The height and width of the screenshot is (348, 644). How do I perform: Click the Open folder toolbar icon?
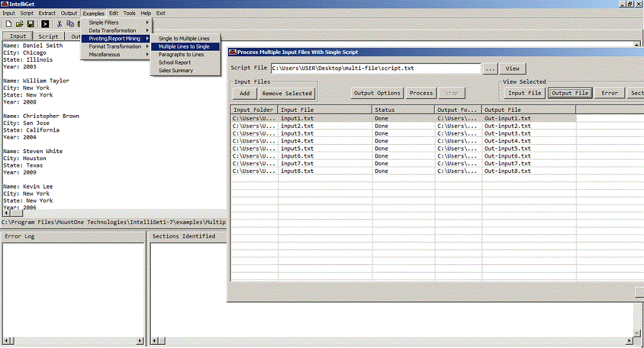coord(19,24)
